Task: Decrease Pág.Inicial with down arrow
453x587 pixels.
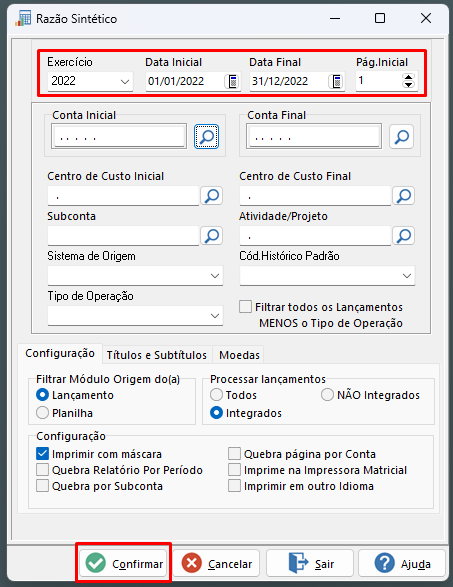Action: coord(408,85)
